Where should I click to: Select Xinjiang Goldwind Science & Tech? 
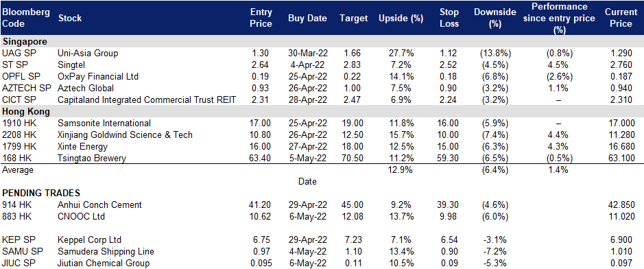point(126,134)
